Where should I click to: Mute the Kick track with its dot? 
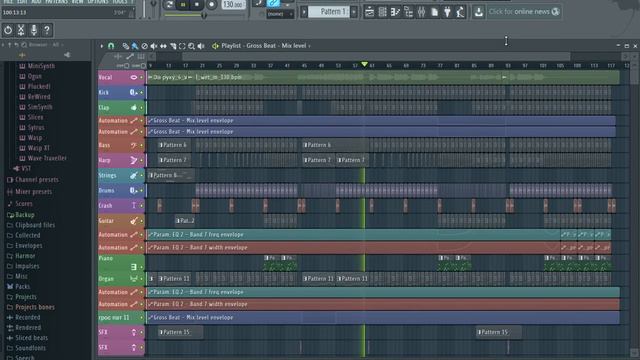coord(142,93)
